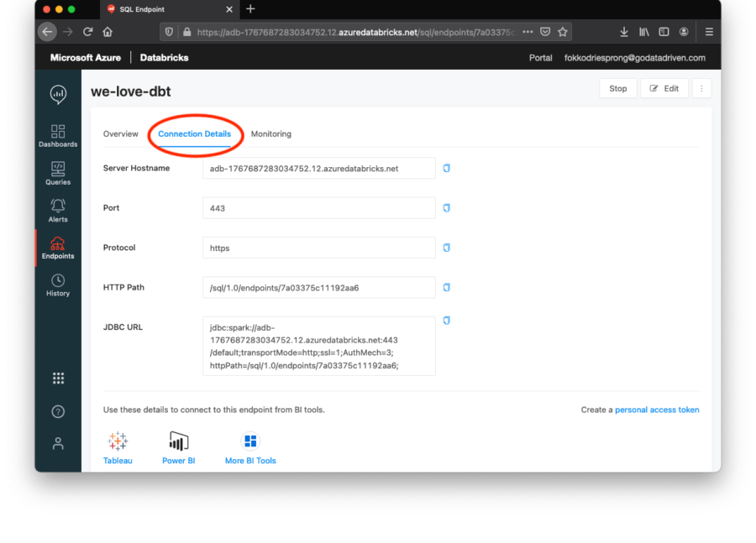
Task: Edit the we-love-dbt endpoint
Action: tap(664, 89)
